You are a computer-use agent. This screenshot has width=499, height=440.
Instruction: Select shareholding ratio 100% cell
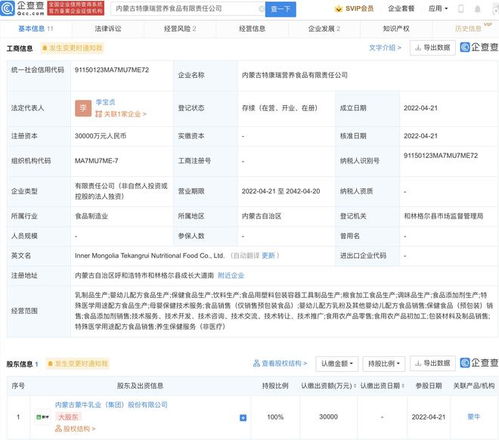(x=275, y=417)
